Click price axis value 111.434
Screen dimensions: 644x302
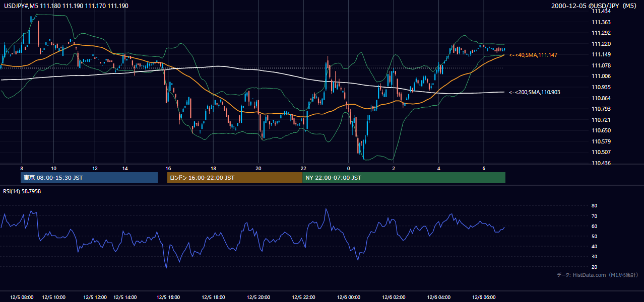point(600,12)
